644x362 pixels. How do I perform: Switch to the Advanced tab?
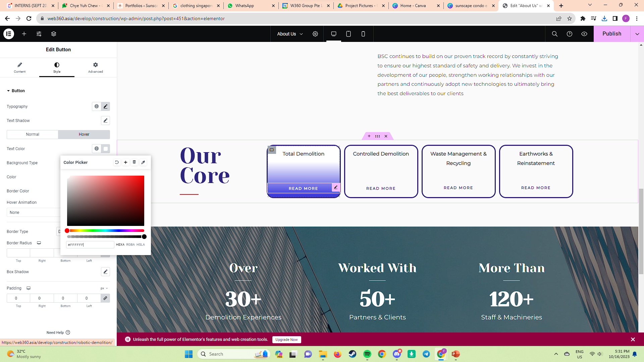96,67
